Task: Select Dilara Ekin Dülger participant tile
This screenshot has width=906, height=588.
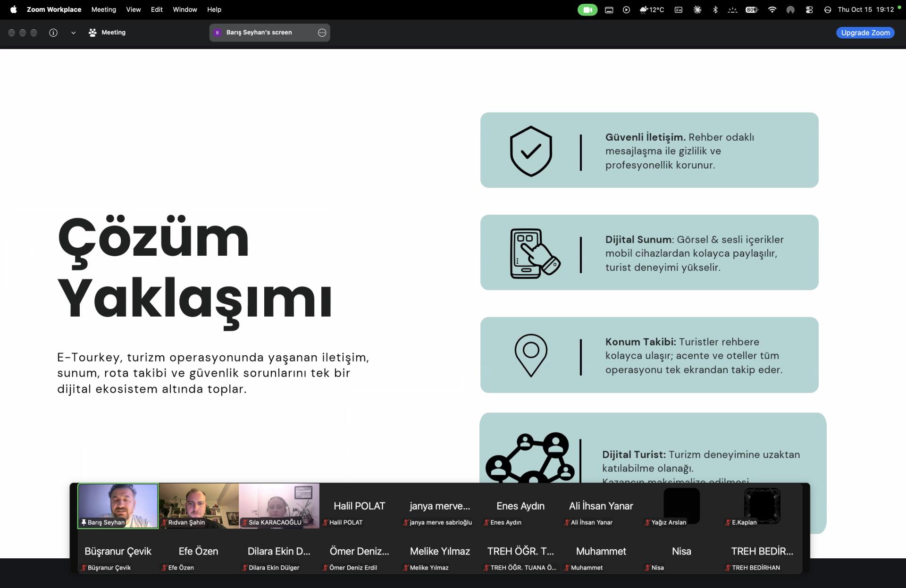Action: pos(279,551)
